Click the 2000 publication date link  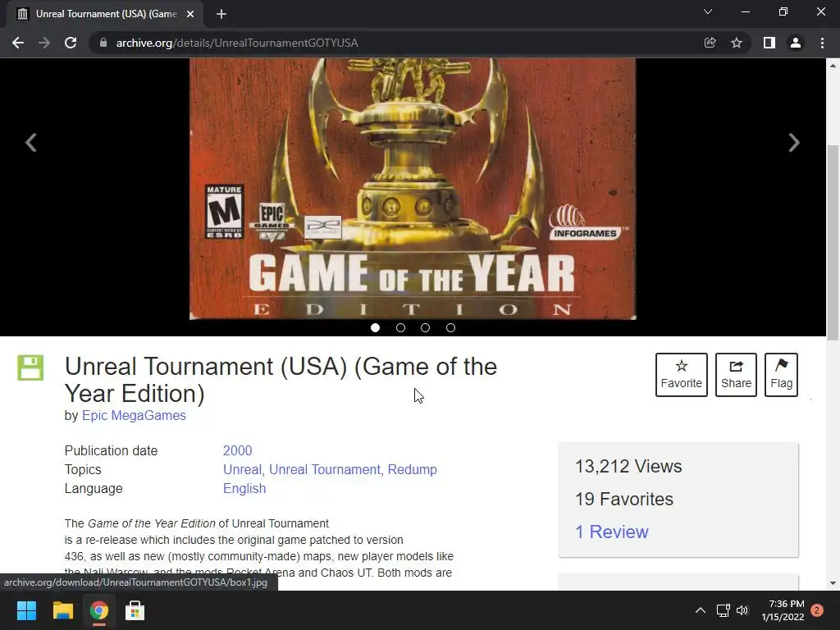coord(237,450)
